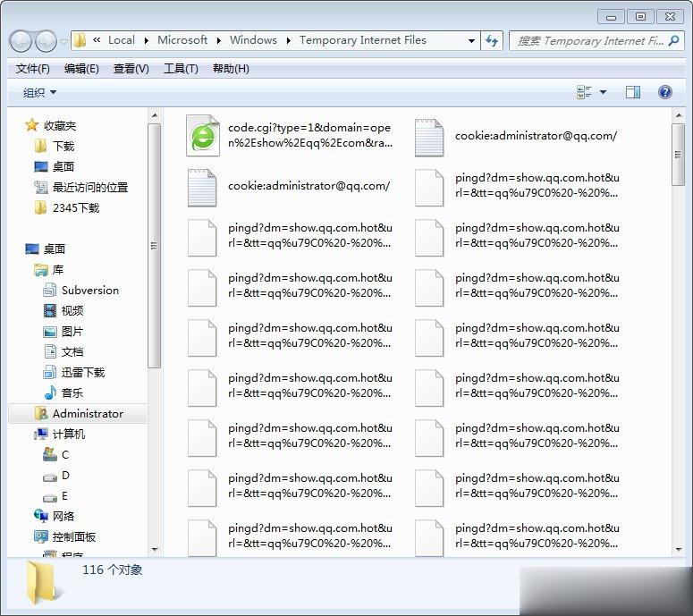693x616 pixels.
Task: Toggle the preview pane button
Action: (633, 92)
